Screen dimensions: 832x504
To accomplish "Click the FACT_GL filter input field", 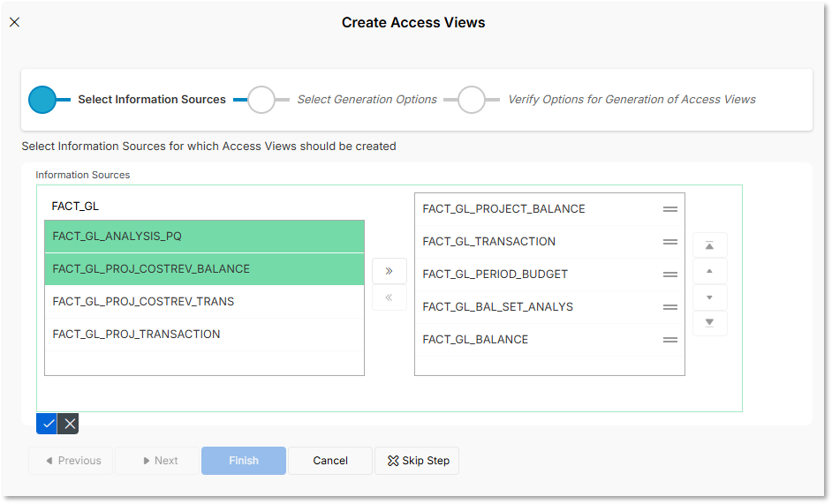I will (x=204, y=206).
